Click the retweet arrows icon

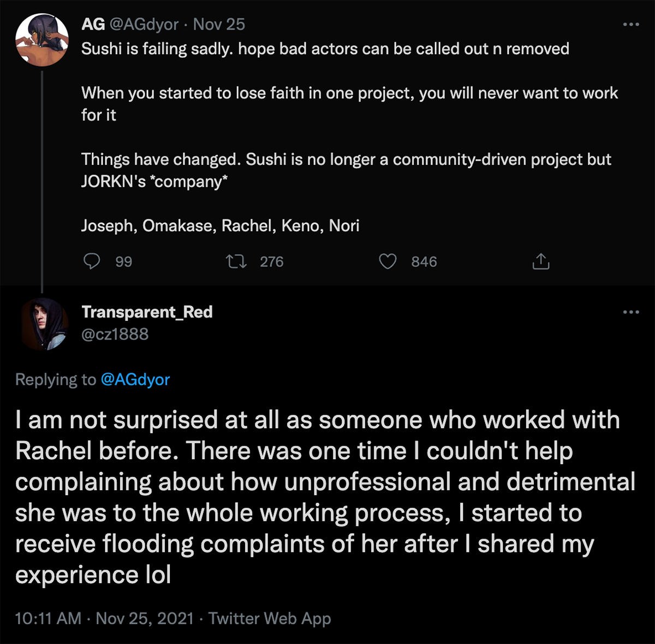coord(236,262)
